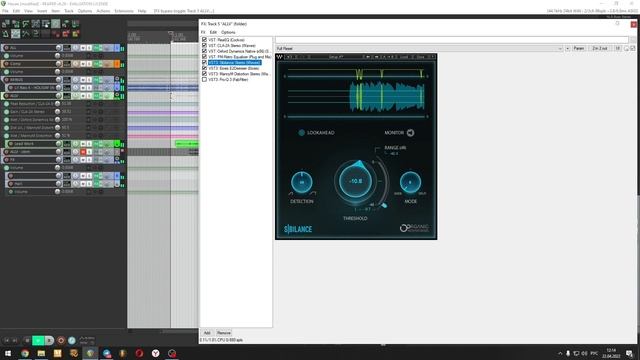Click the Repeat toggle in the transport bar
The height and width of the screenshot is (360, 640).
(x=72, y=340)
